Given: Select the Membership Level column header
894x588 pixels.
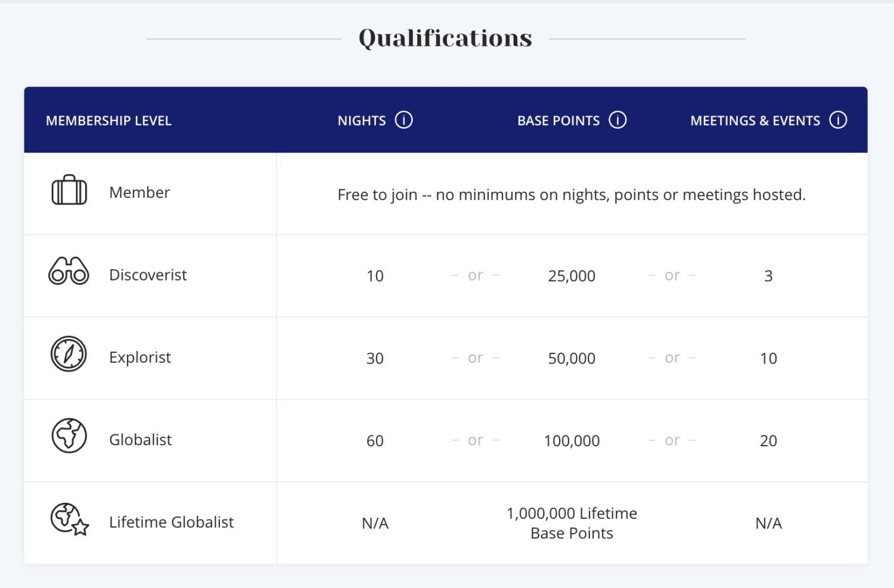Looking at the screenshot, I should point(109,120).
